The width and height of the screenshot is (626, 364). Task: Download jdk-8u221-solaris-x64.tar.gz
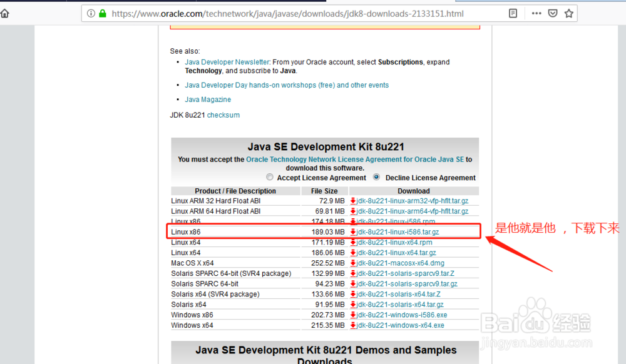[x=400, y=305]
